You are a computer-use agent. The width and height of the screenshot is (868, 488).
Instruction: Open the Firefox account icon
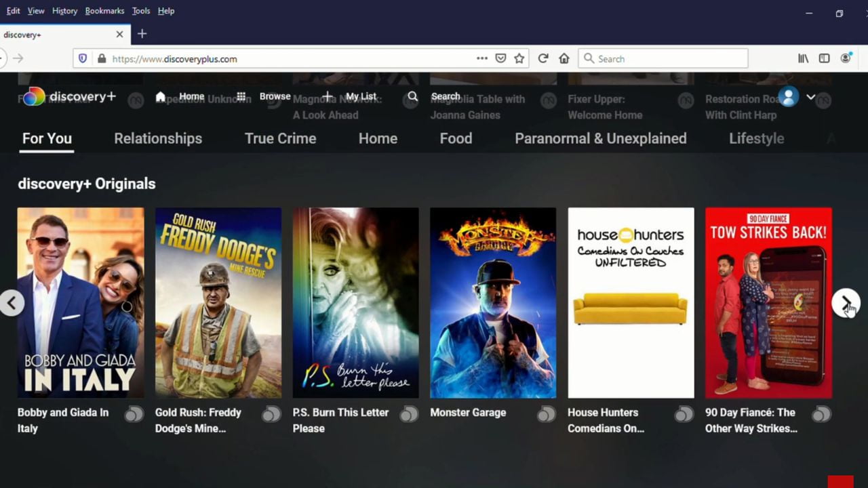846,59
